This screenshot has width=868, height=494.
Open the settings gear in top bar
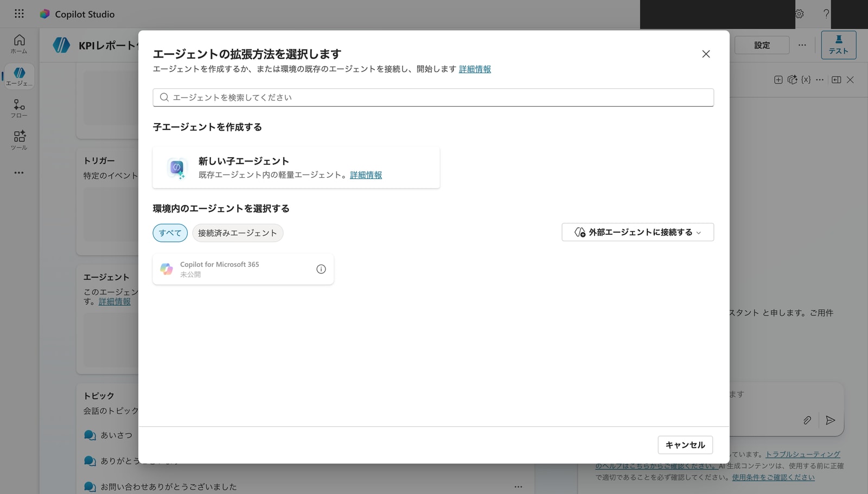coord(800,14)
